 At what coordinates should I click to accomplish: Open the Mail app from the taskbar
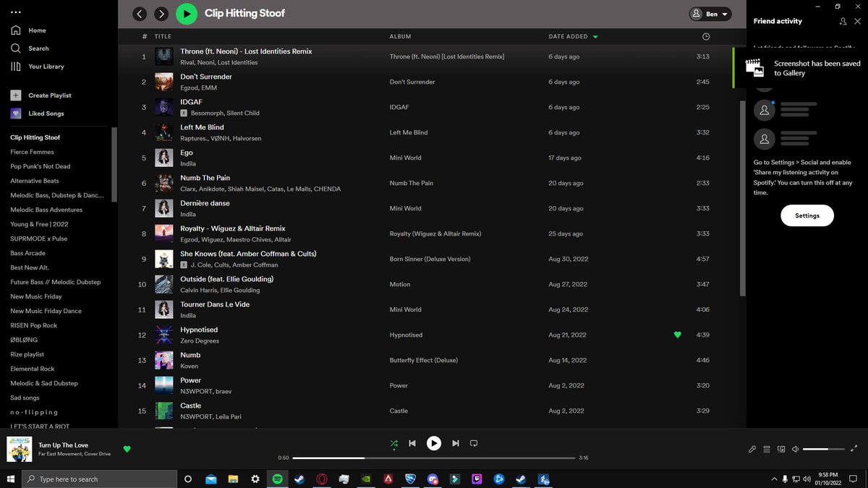coord(210,479)
